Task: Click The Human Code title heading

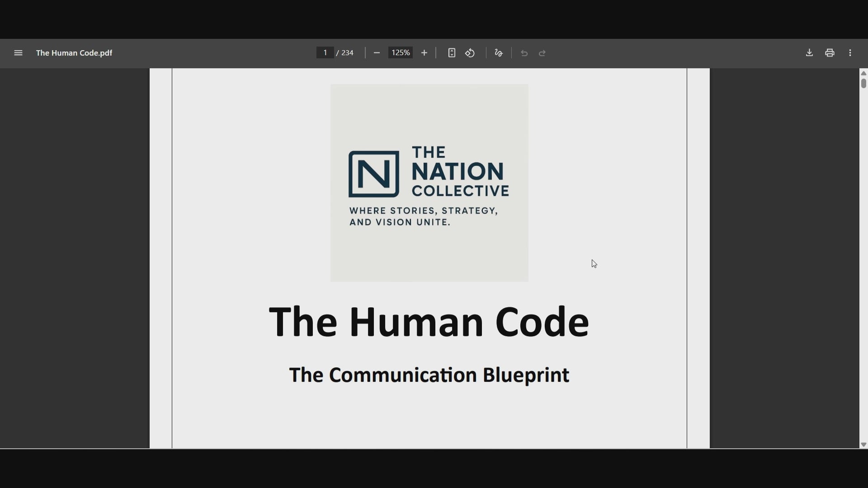Action: [429, 322]
